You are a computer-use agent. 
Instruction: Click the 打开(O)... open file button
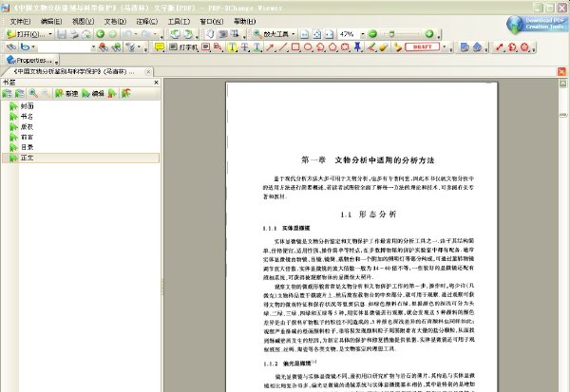click(x=26, y=34)
